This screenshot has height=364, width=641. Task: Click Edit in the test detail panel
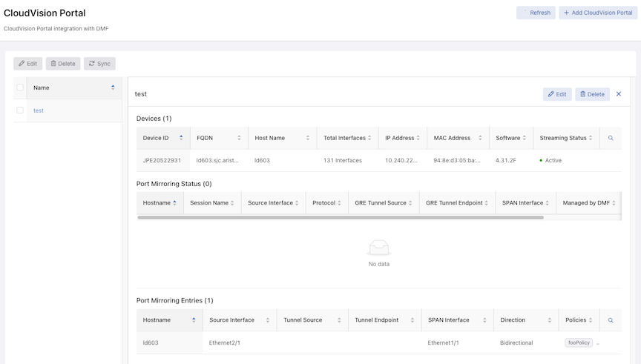[557, 94]
